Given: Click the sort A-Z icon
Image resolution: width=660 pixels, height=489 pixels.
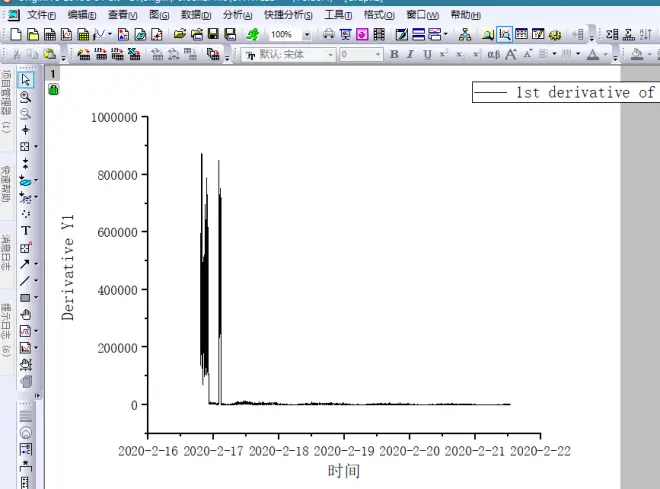Looking at the screenshot, I should (x=646, y=34).
